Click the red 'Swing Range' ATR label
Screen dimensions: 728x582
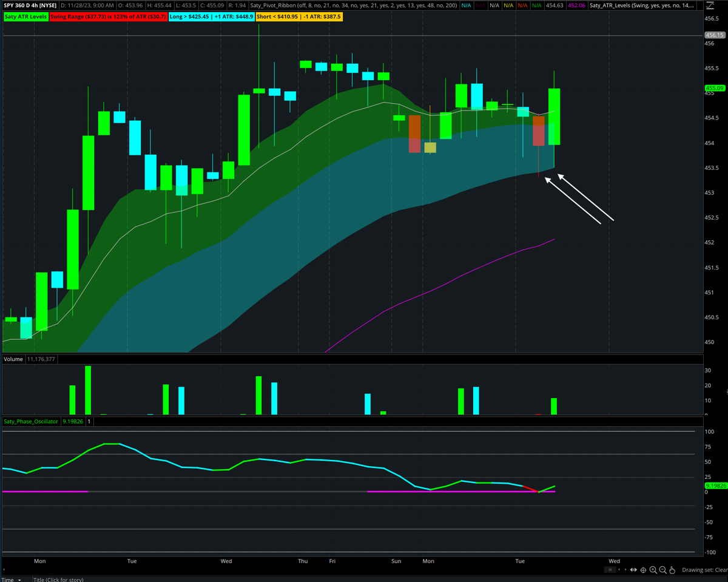click(x=109, y=16)
